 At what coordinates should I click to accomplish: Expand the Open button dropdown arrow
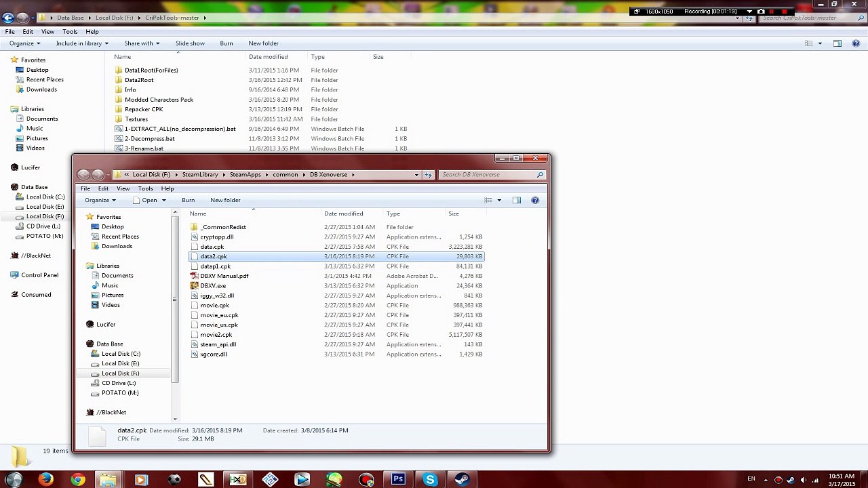[x=163, y=200]
